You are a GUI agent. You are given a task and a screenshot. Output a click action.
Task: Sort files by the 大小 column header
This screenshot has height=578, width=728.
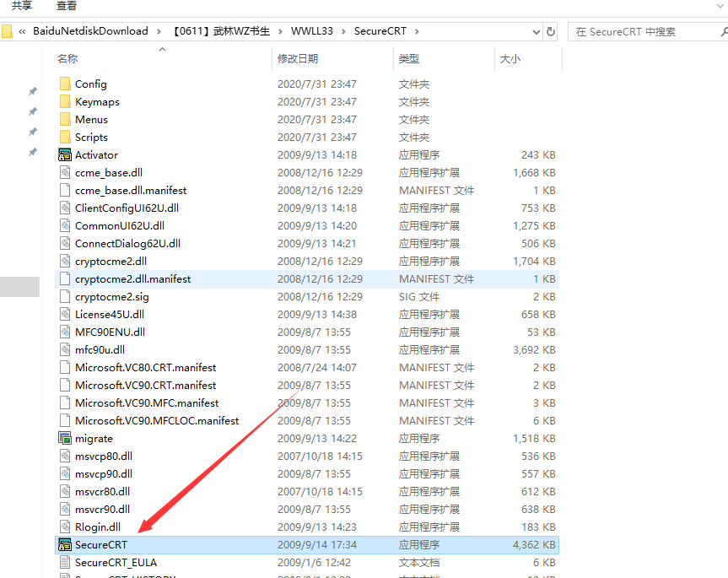pos(510,59)
